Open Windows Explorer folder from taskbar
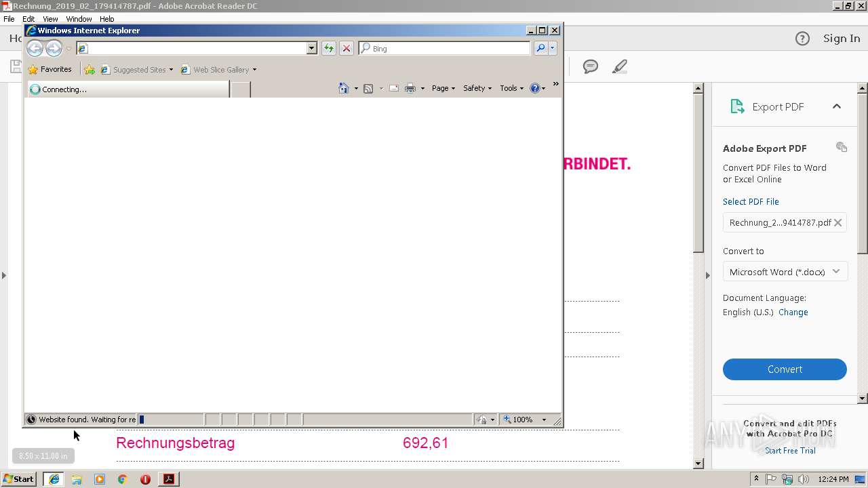Screen dimensions: 868x488 (77, 479)
